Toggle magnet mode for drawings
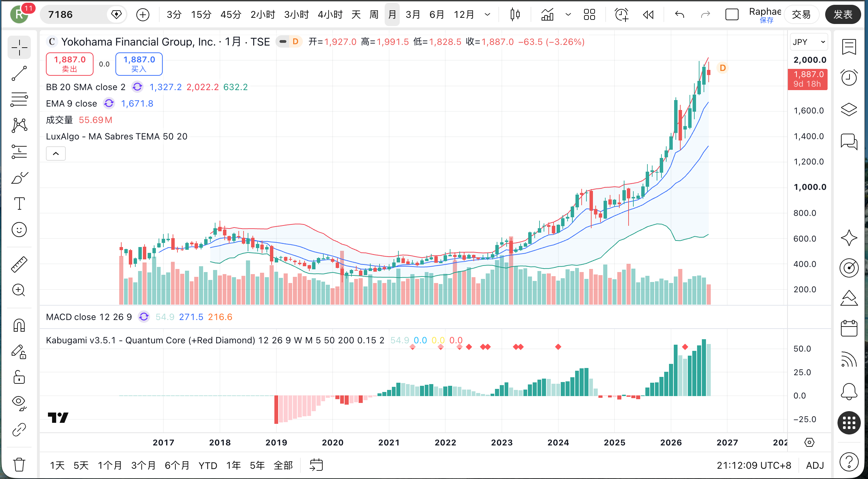The width and height of the screenshot is (868, 479). pos(19,326)
